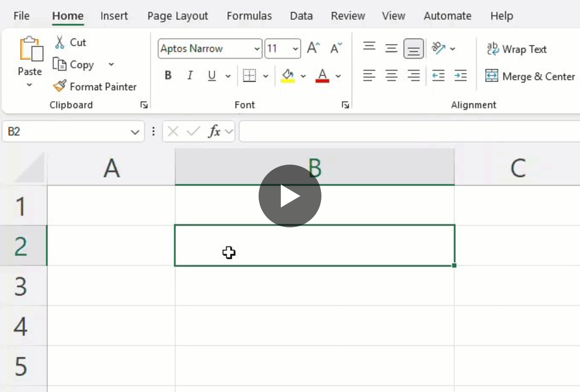
Task: Open the Automate tab
Action: click(448, 16)
